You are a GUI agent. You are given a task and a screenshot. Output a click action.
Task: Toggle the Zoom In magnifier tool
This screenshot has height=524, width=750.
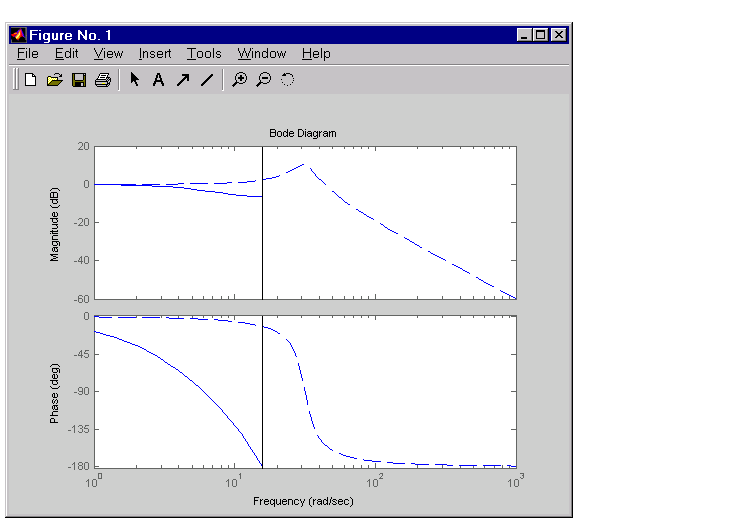pos(239,80)
